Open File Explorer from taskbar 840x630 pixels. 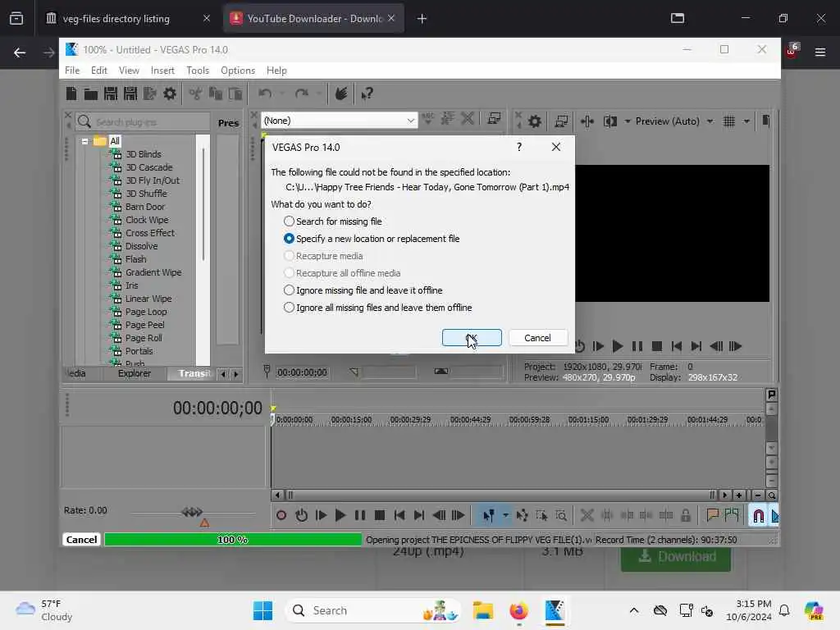click(x=482, y=610)
